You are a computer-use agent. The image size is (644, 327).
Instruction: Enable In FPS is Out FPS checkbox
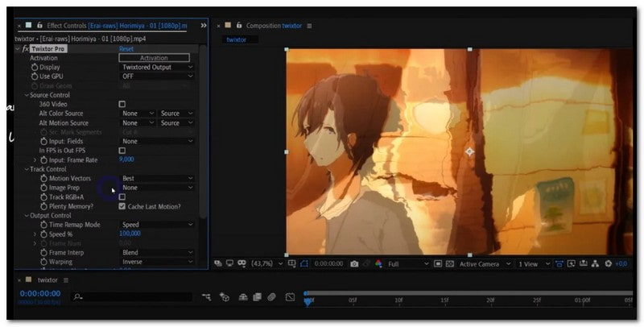point(122,151)
